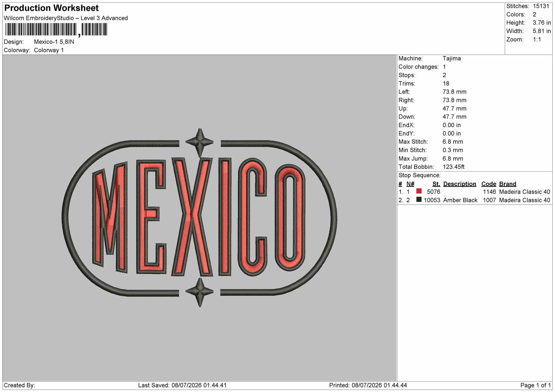Click the stitches value 15131

coord(542,6)
